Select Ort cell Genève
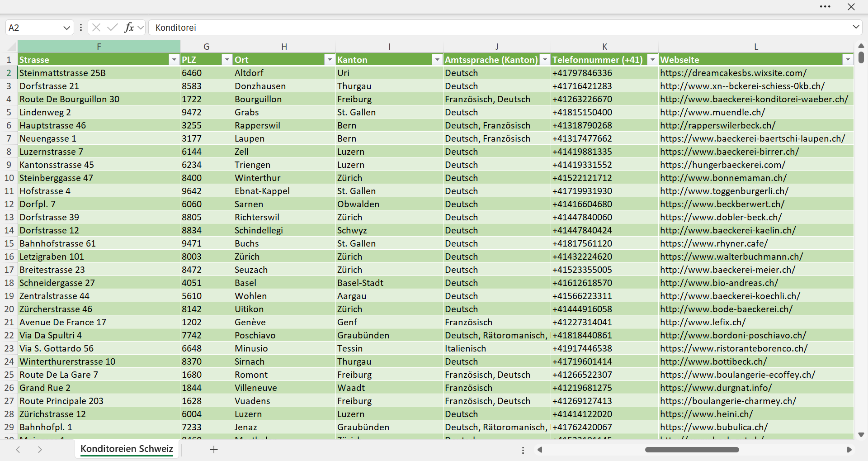This screenshot has height=461, width=868. point(284,322)
